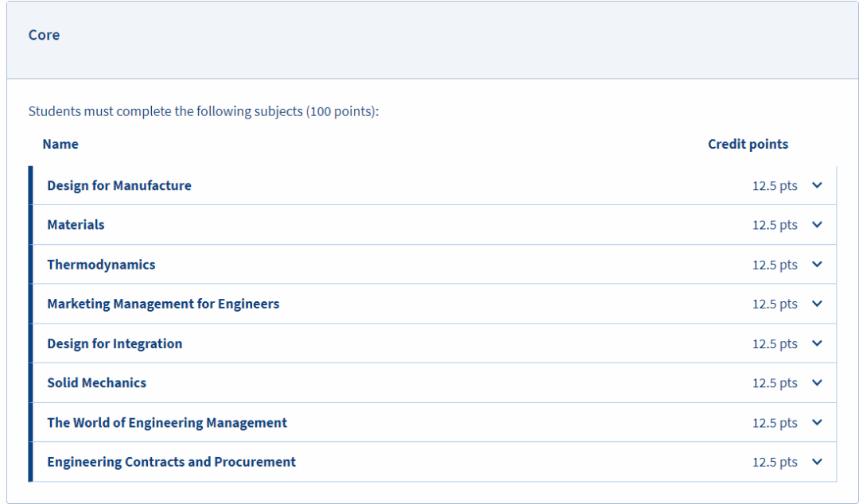
Task: Open The World of Engineering Management chevron
Action: 817,423
